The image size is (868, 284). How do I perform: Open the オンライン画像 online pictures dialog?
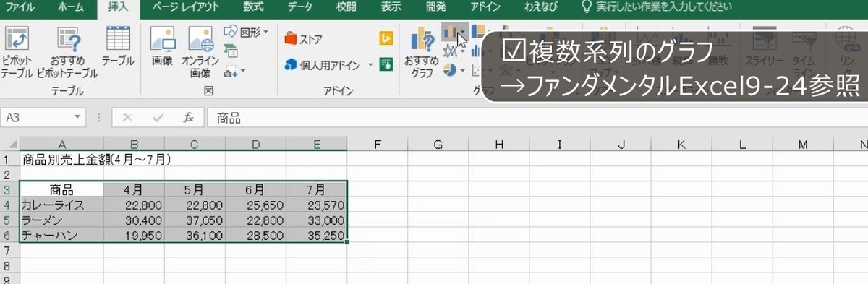pyautogui.click(x=200, y=53)
